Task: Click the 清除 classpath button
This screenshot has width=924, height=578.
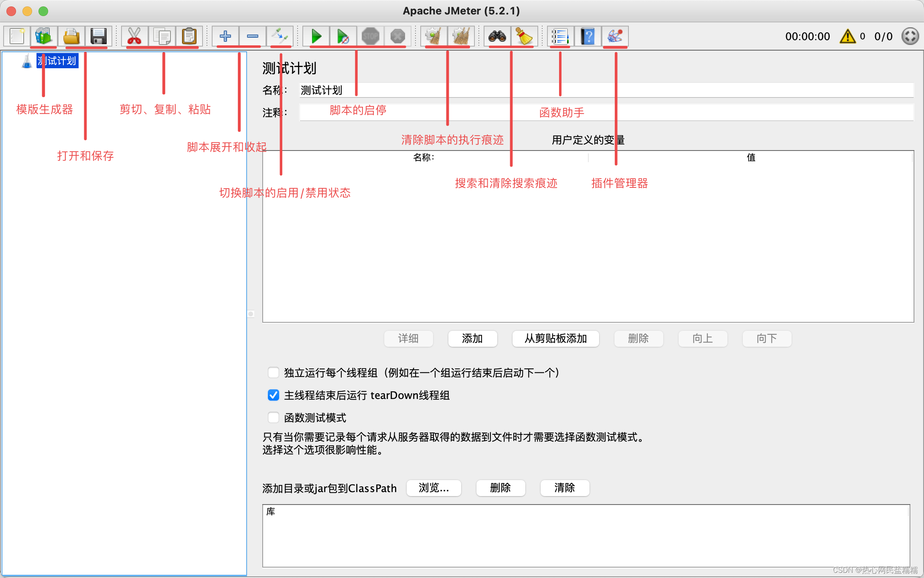Action: coord(565,488)
